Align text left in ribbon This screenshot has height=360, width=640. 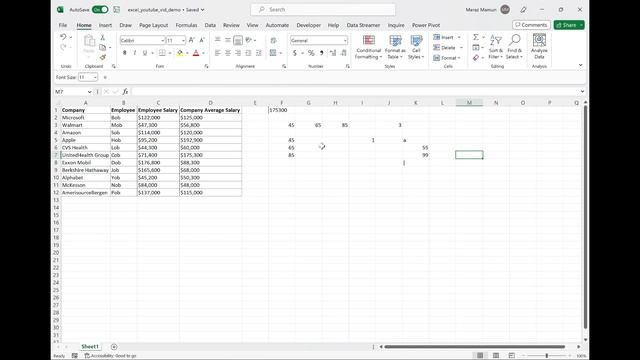point(218,53)
